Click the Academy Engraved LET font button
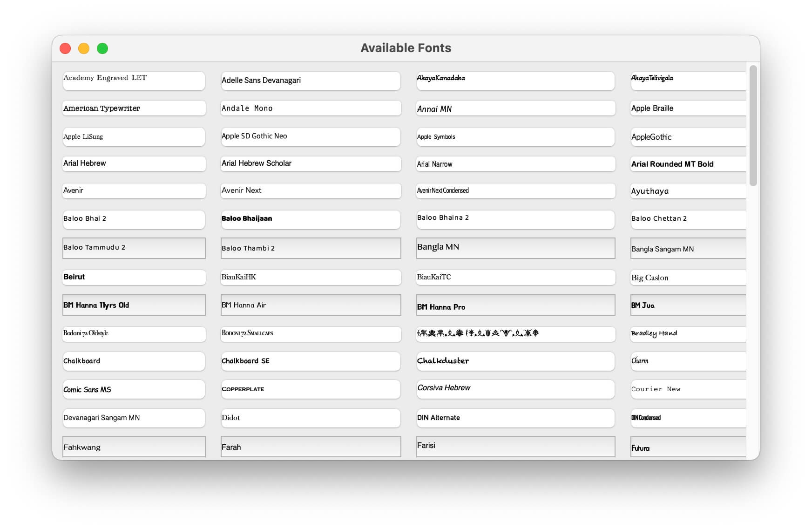The image size is (812, 529). [x=134, y=81]
